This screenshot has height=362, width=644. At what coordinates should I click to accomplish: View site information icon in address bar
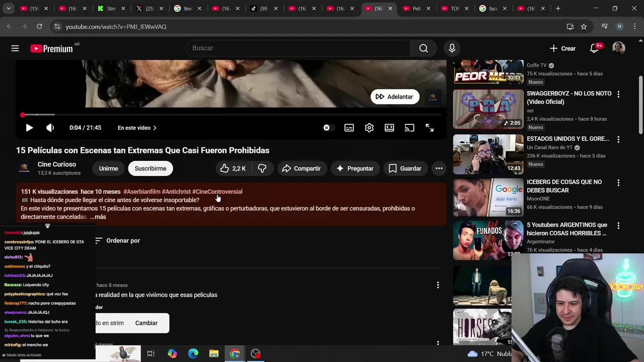(57, 27)
